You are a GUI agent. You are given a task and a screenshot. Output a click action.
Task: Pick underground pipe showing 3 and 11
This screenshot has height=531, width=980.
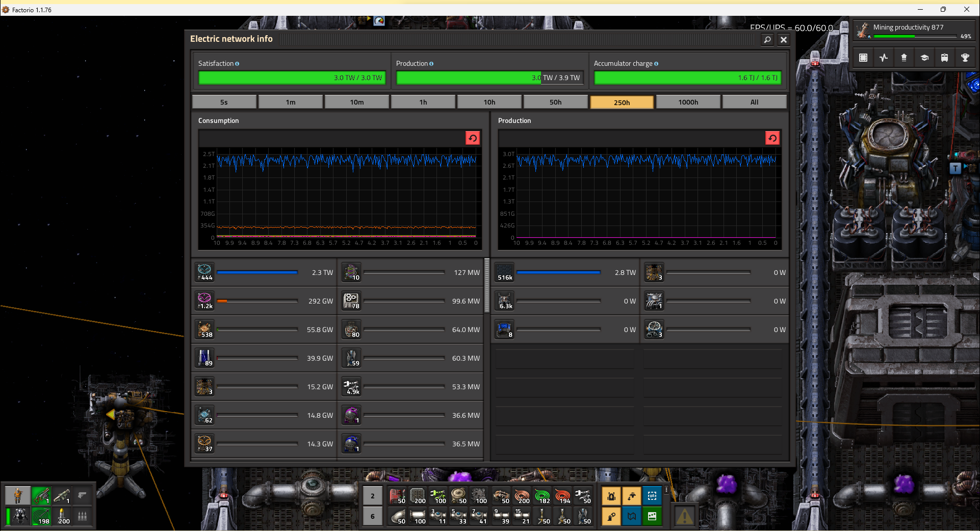pyautogui.click(x=438, y=516)
